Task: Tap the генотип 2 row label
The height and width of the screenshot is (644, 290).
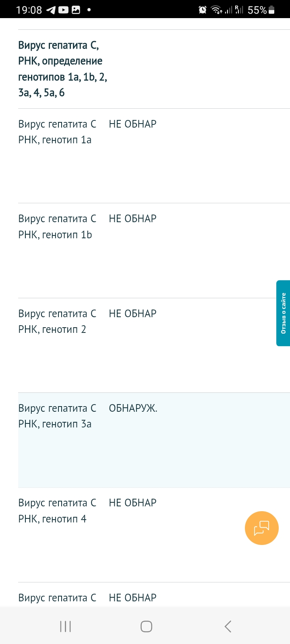Action: click(57, 321)
